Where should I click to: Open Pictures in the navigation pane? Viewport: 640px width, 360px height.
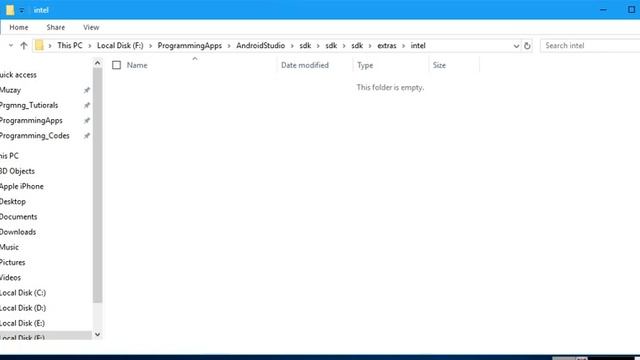(x=13, y=262)
